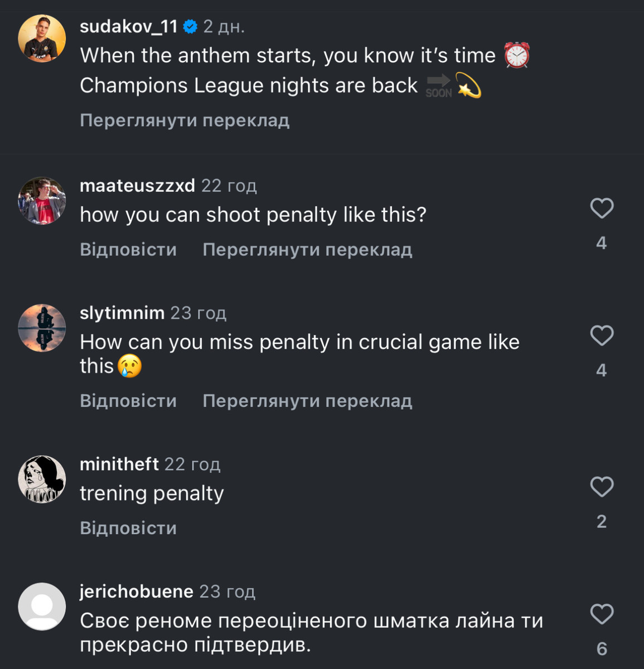Show translation of maateuszzxd's comment
Image resolution: width=644 pixels, height=669 pixels.
307,249
